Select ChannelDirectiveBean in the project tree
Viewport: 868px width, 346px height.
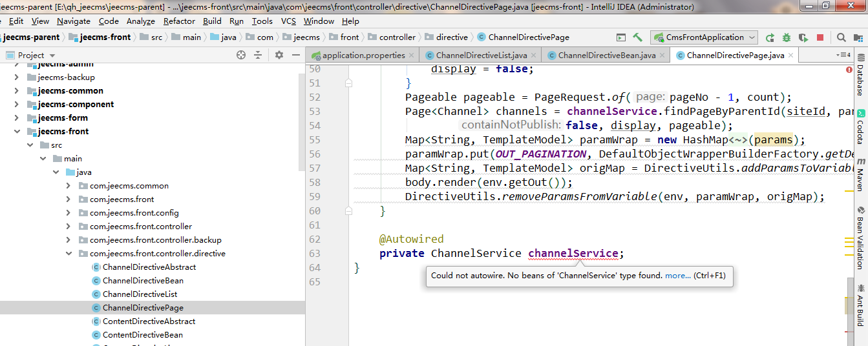(142, 281)
